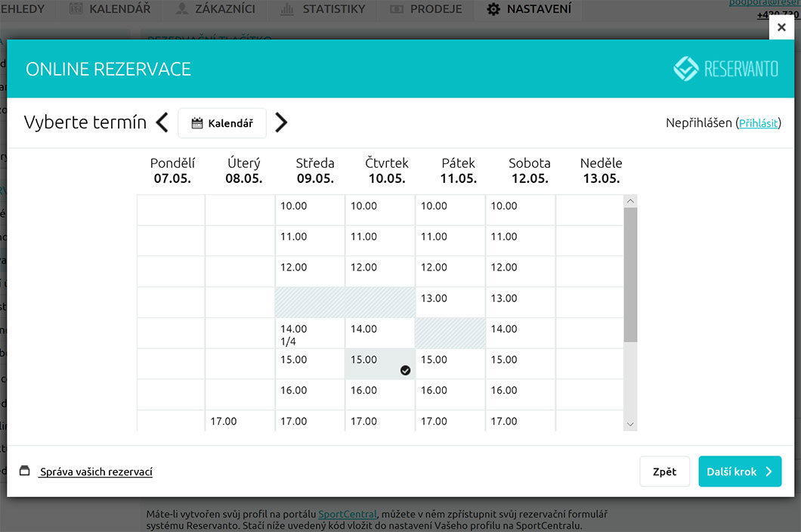The width and height of the screenshot is (801, 532).
Task: Select the Středa 14.00 slot showing 1/4
Action: pos(310,333)
